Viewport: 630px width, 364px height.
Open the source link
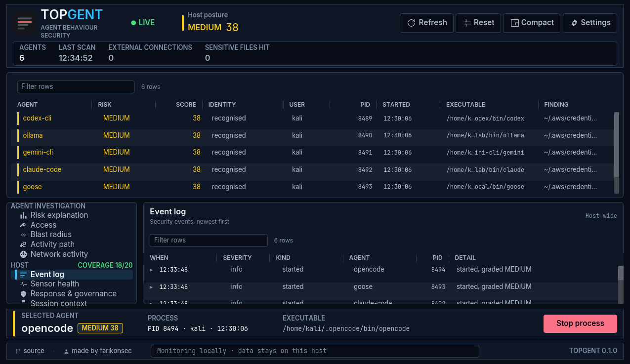tap(34, 351)
